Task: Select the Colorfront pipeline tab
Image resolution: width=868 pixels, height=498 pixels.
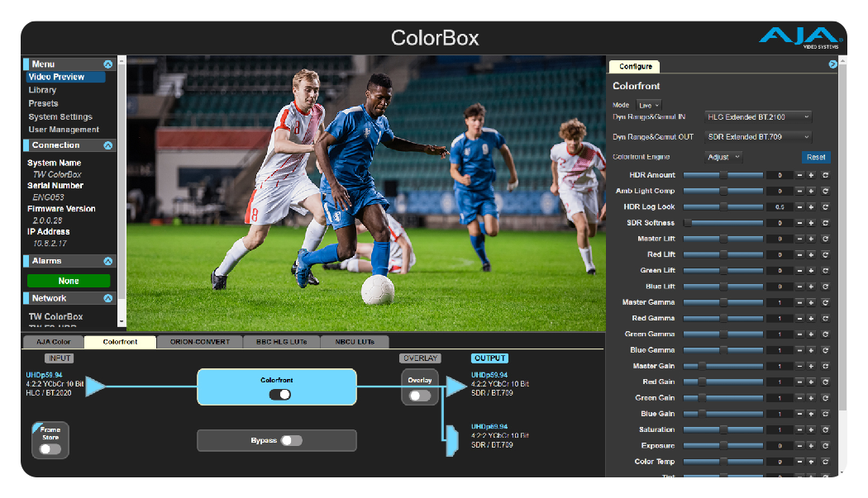Action: (x=120, y=342)
